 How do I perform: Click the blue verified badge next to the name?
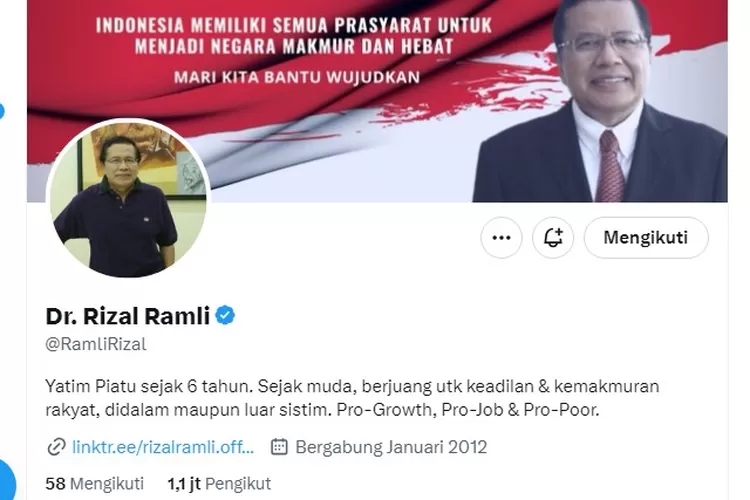pos(225,316)
